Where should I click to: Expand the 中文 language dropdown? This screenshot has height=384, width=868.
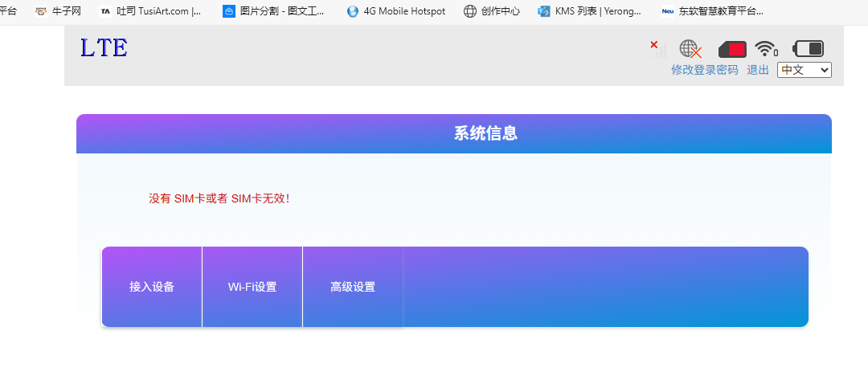tap(804, 70)
